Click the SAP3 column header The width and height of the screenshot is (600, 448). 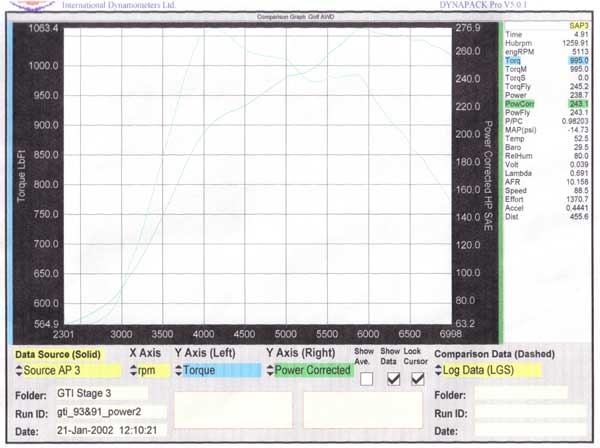pos(578,26)
